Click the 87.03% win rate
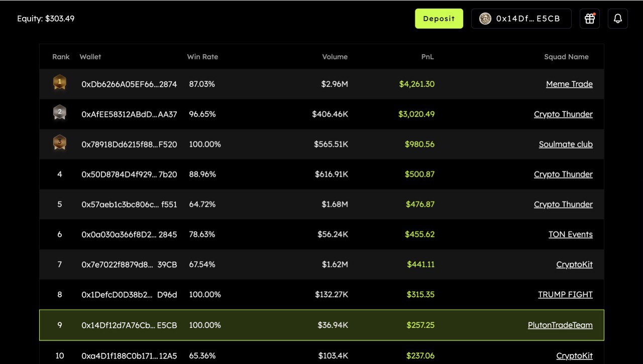643x364 pixels. (202, 84)
